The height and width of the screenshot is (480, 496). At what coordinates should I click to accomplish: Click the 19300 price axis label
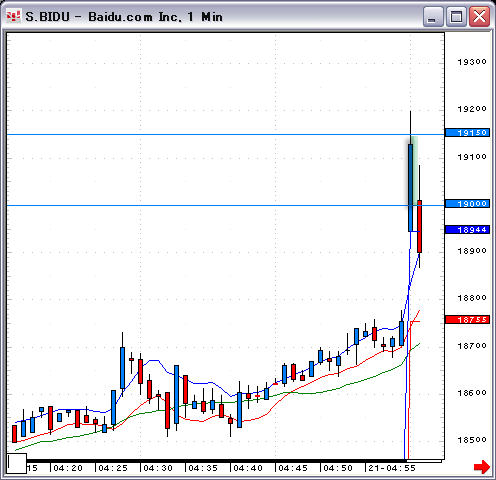click(x=472, y=62)
